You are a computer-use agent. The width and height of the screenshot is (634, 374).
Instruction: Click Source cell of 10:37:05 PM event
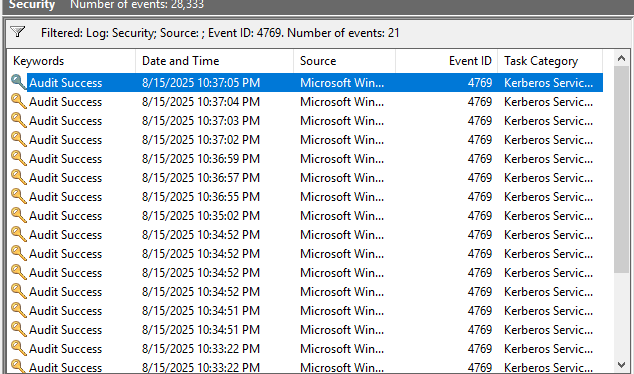(x=342, y=83)
